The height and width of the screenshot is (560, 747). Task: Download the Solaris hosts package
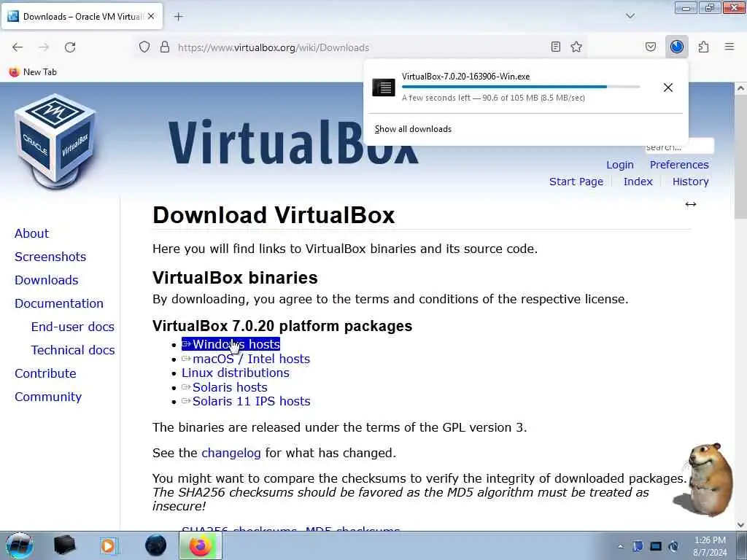click(225, 387)
